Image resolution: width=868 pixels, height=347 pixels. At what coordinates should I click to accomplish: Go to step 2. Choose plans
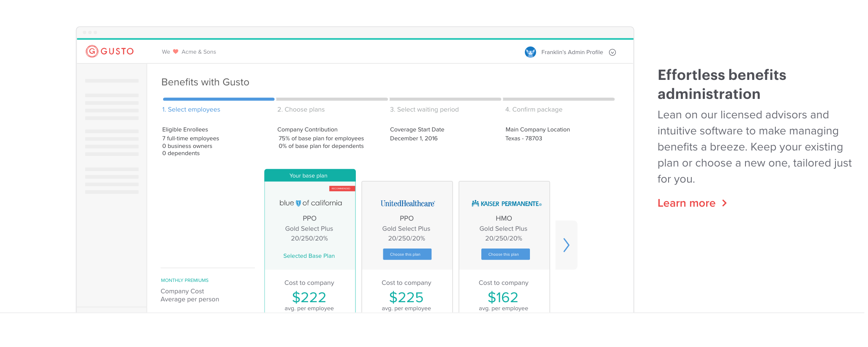pos(301,109)
